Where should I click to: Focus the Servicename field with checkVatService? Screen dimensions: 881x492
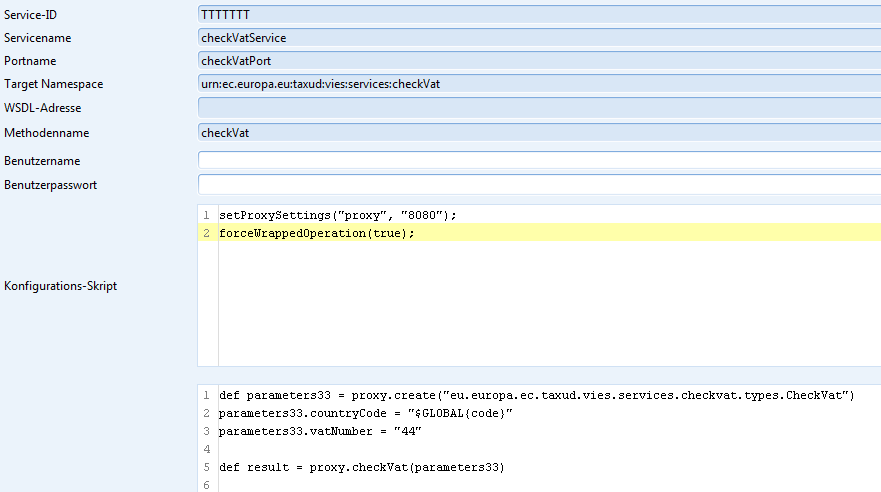(538, 38)
